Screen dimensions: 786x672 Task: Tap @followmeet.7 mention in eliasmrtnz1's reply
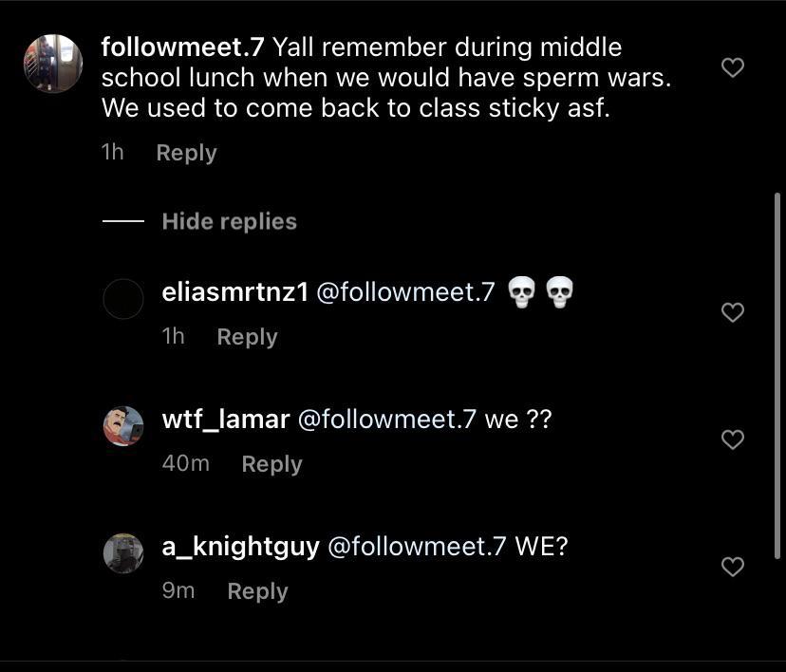(x=404, y=292)
